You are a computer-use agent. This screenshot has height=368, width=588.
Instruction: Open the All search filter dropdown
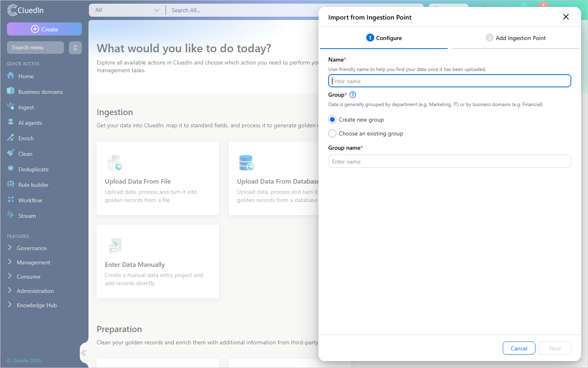(127, 10)
